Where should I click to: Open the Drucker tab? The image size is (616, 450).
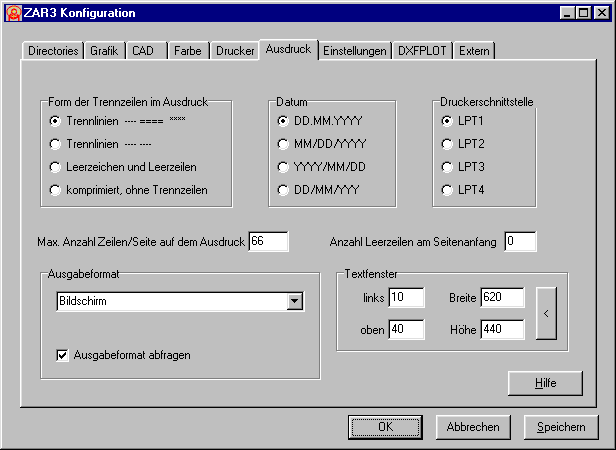click(x=235, y=51)
